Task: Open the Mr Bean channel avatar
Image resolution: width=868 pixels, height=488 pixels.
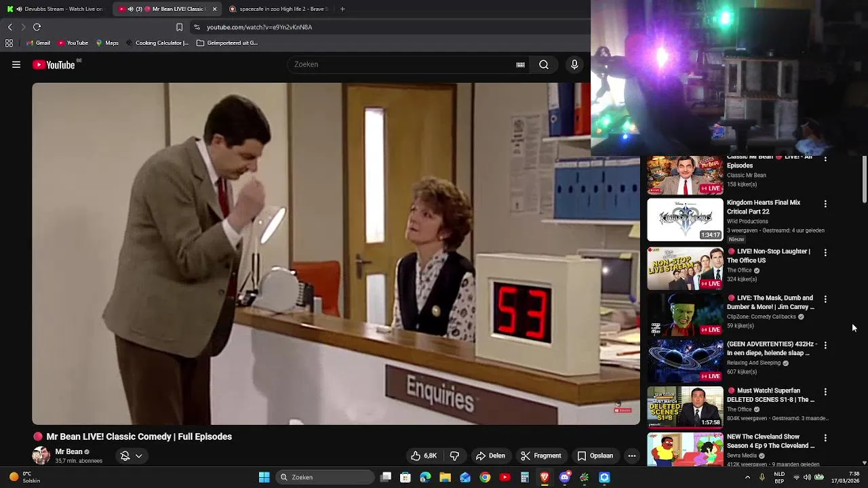Action: click(x=41, y=455)
